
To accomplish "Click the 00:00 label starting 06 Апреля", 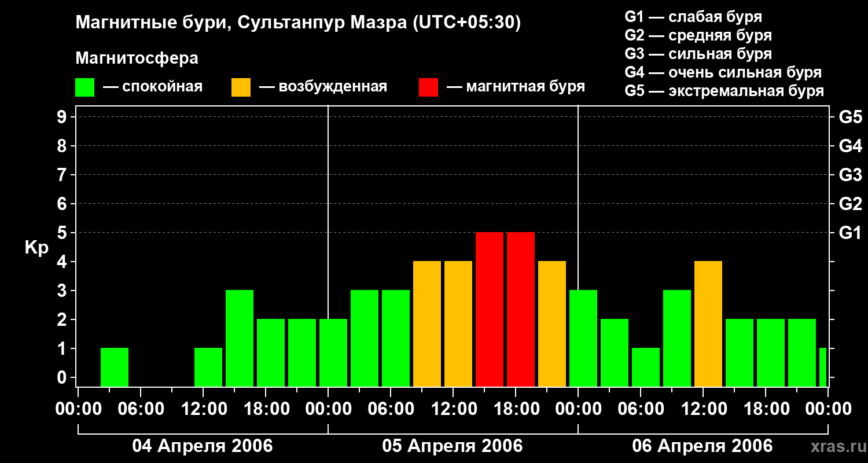I will (x=578, y=409).
